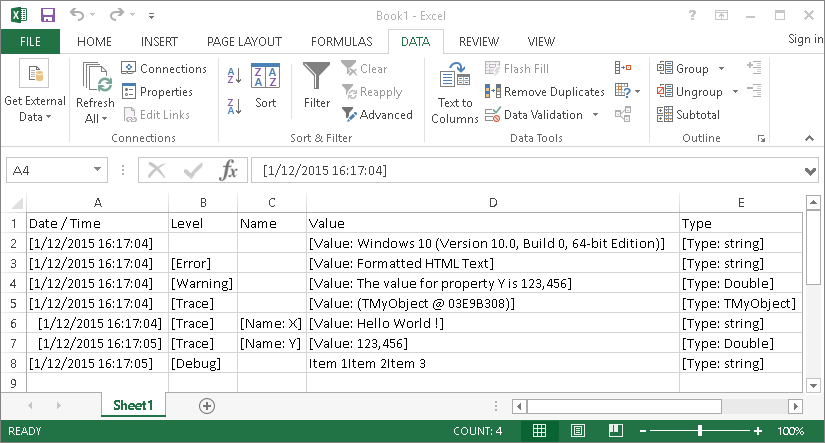Click the Save icon in title bar
The image size is (825, 443).
pyautogui.click(x=47, y=15)
